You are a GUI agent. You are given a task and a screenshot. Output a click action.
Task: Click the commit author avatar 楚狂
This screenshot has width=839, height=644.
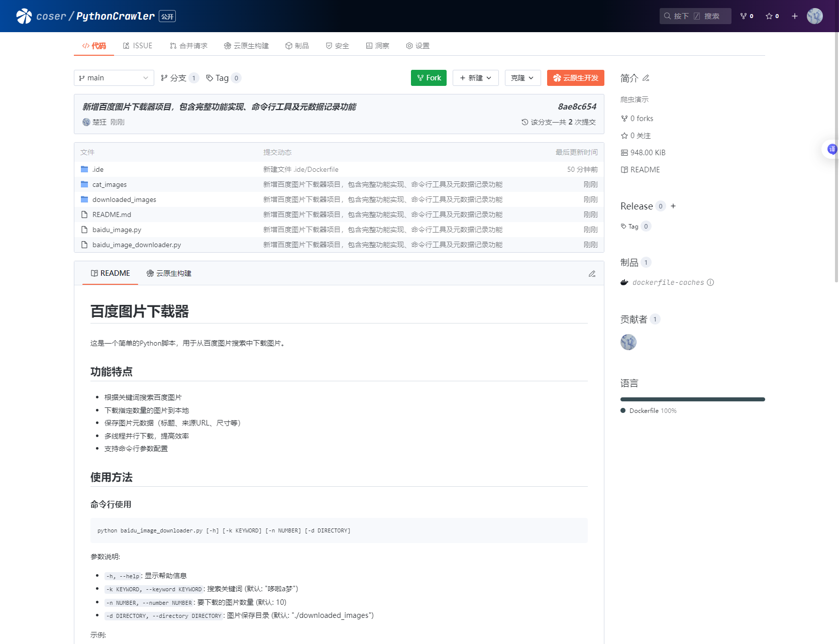pos(86,122)
